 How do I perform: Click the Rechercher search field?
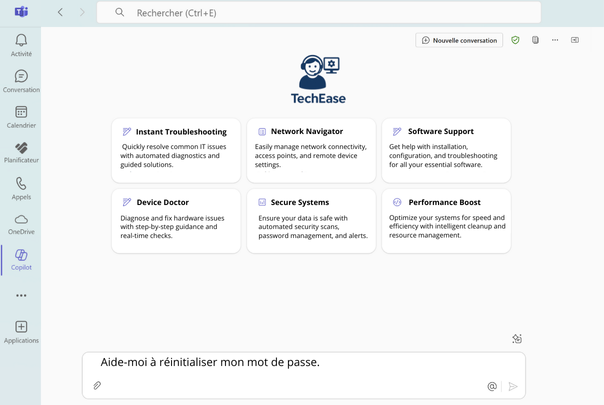coord(319,13)
